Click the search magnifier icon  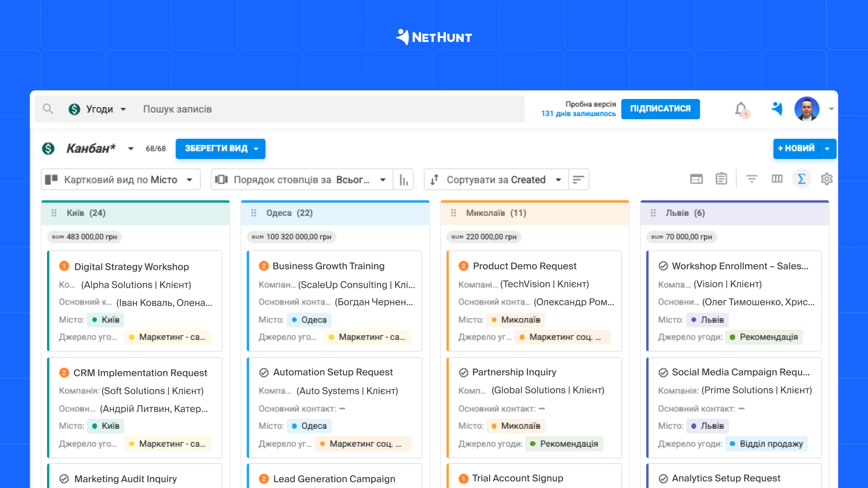[48, 109]
